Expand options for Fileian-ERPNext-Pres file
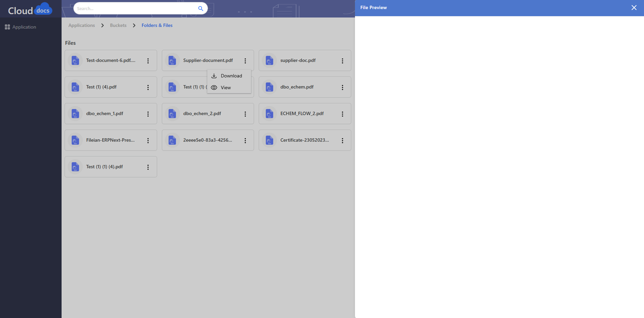The image size is (644, 318). [148, 141]
